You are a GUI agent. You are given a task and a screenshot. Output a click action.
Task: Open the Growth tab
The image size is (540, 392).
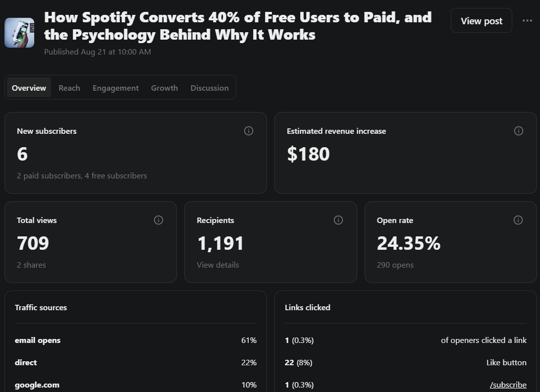pyautogui.click(x=164, y=88)
